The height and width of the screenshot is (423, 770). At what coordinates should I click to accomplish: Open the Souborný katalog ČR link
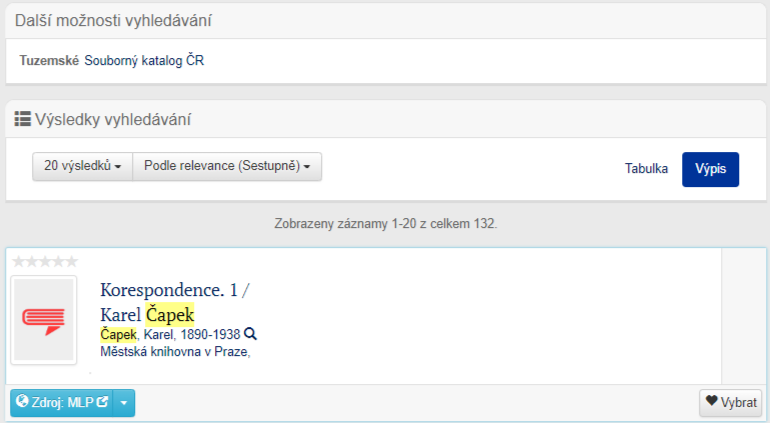click(144, 61)
